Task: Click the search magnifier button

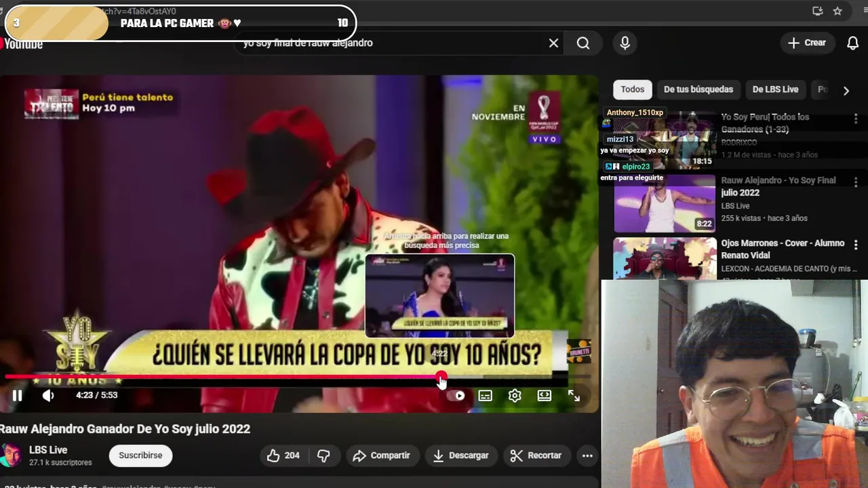Action: (x=583, y=43)
